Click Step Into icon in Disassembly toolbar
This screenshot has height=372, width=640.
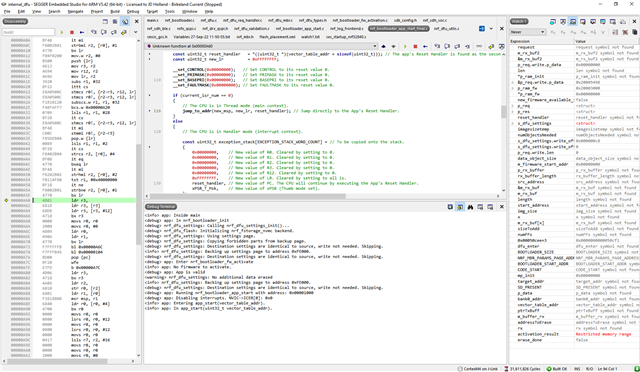(x=93, y=32)
